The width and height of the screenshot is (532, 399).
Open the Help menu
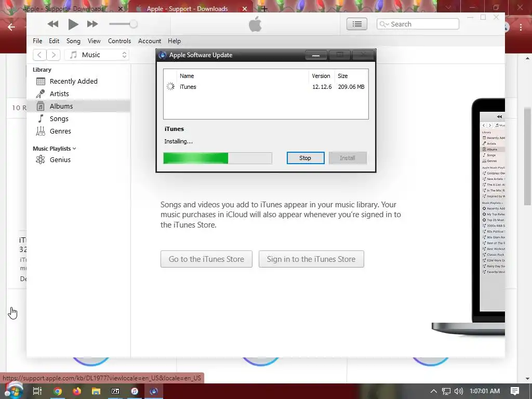pyautogui.click(x=174, y=41)
